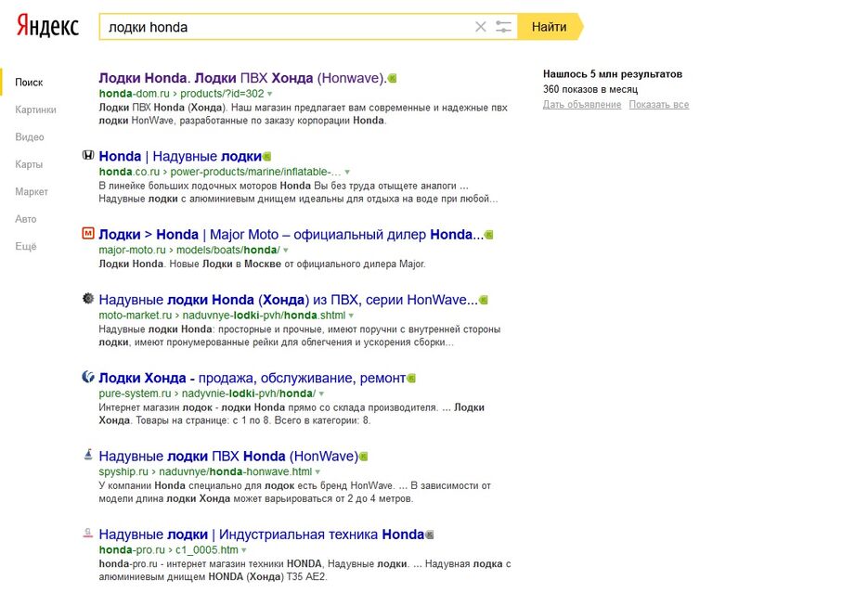Expand dropdown arrow next to pure-system.ru URL

point(321,393)
